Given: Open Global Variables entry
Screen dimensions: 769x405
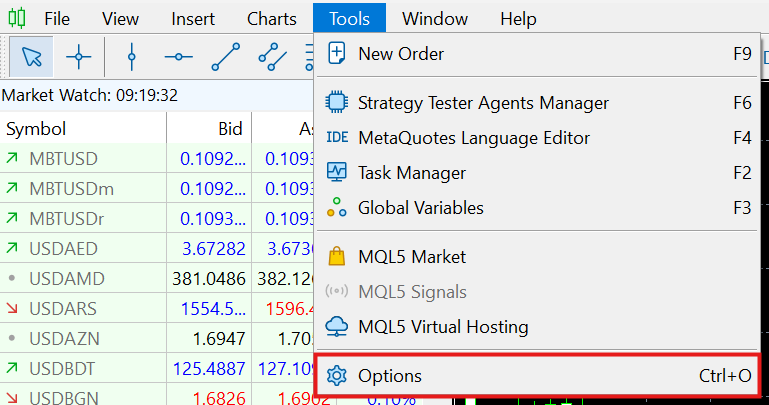Looking at the screenshot, I should [x=538, y=207].
